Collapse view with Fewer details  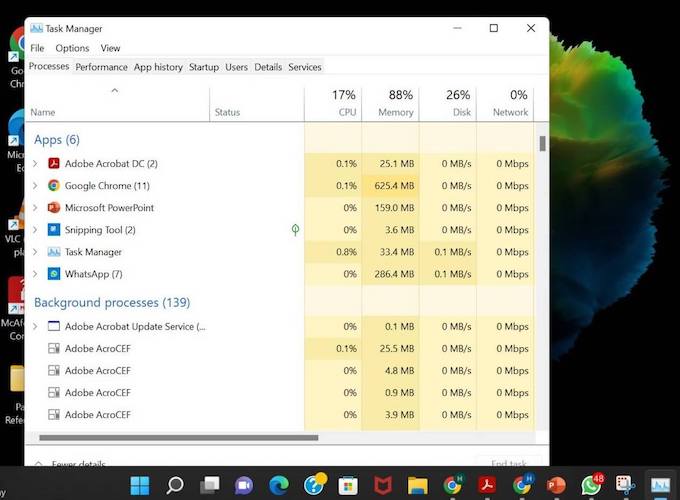click(x=70, y=463)
